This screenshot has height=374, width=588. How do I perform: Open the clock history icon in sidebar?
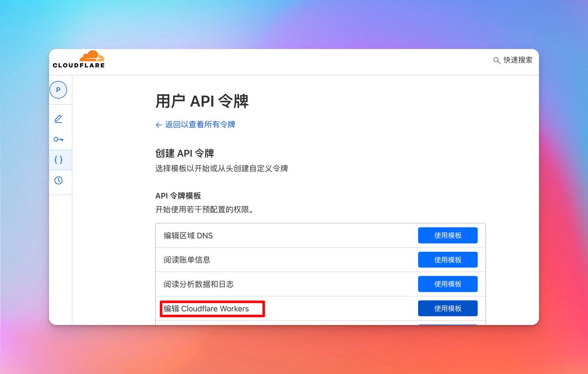pos(58,181)
